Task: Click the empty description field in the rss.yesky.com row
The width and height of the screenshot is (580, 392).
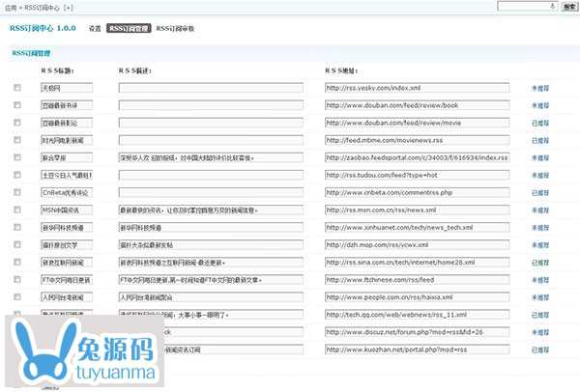Action: click(211, 88)
